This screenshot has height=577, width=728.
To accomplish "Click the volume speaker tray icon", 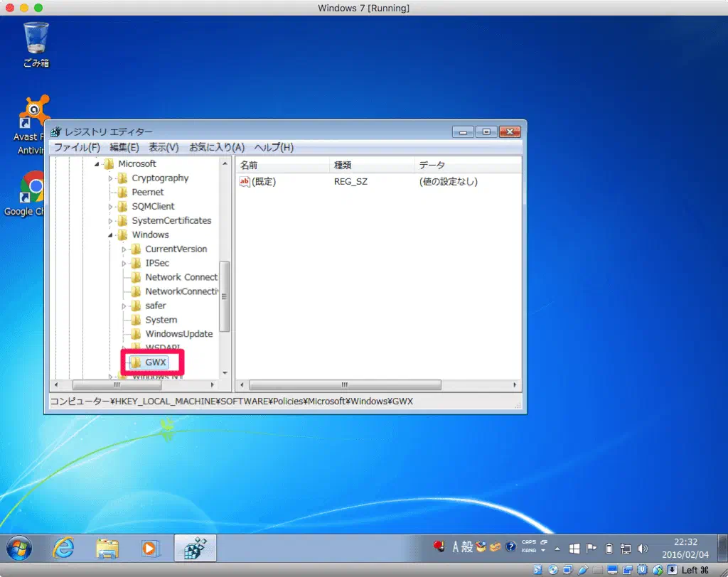I will (x=643, y=548).
